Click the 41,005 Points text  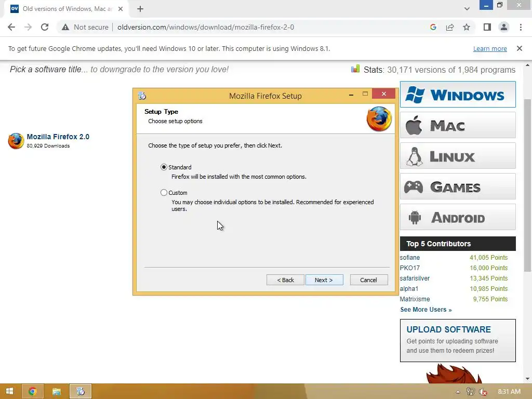488,258
